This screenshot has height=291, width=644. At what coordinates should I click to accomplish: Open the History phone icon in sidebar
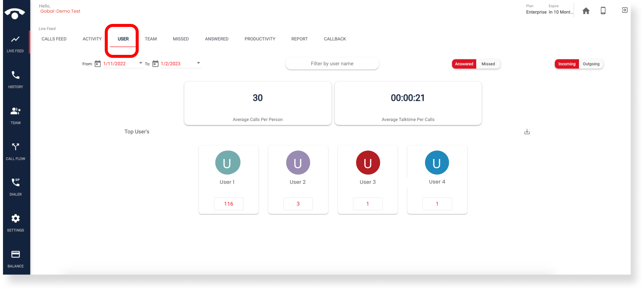(15, 75)
